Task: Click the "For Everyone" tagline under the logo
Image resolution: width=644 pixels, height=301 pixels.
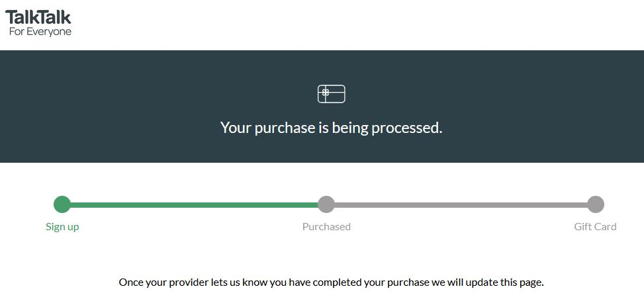Action: point(40,31)
